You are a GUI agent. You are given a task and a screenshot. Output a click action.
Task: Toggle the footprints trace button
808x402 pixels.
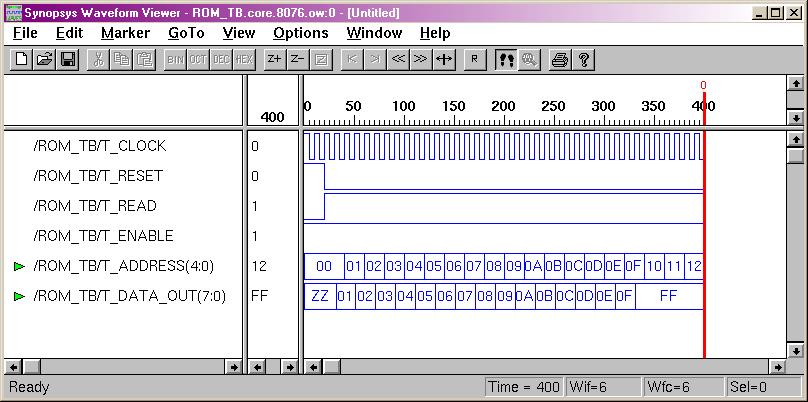505,59
